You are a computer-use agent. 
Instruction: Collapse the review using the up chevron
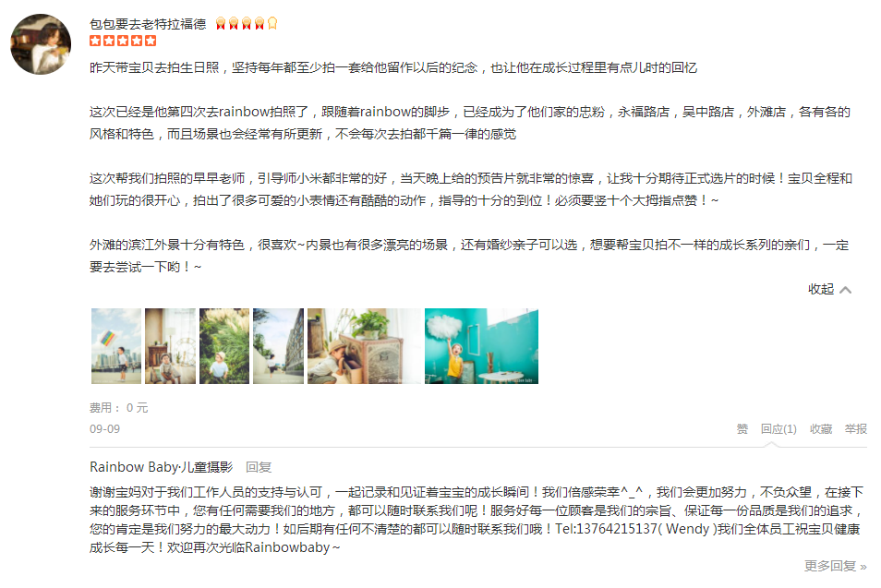(x=846, y=290)
